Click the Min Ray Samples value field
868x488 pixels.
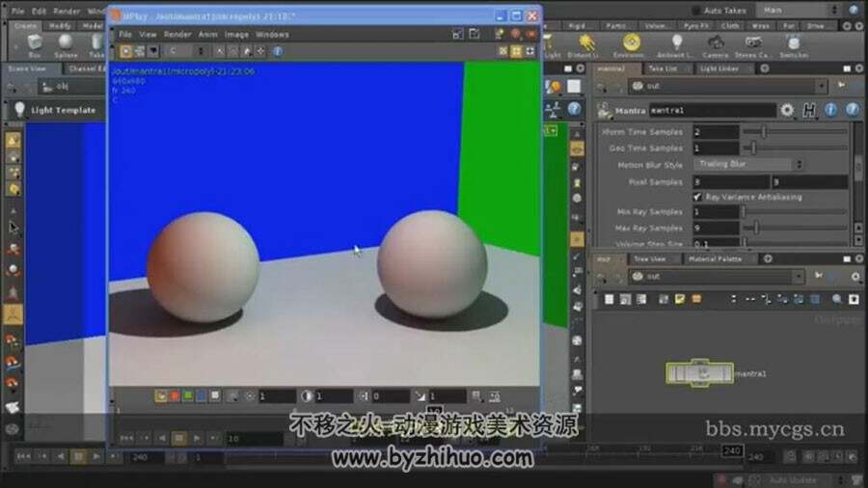(x=716, y=211)
